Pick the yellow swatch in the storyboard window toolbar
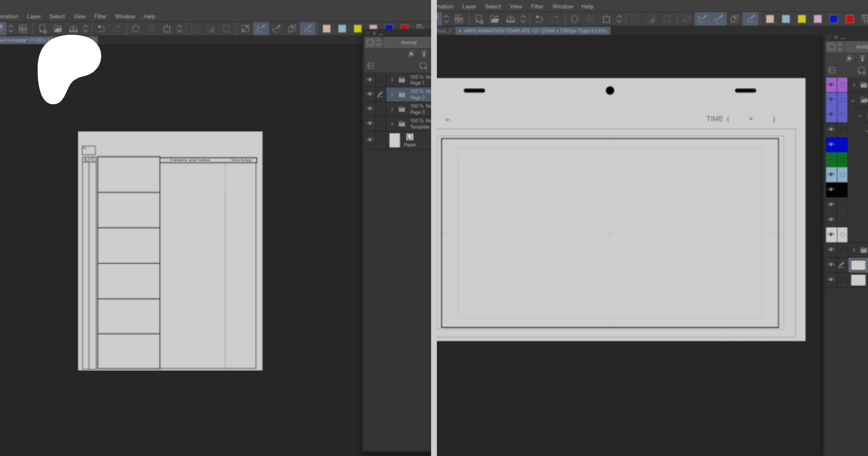The height and width of the screenshot is (456, 868). (x=357, y=29)
